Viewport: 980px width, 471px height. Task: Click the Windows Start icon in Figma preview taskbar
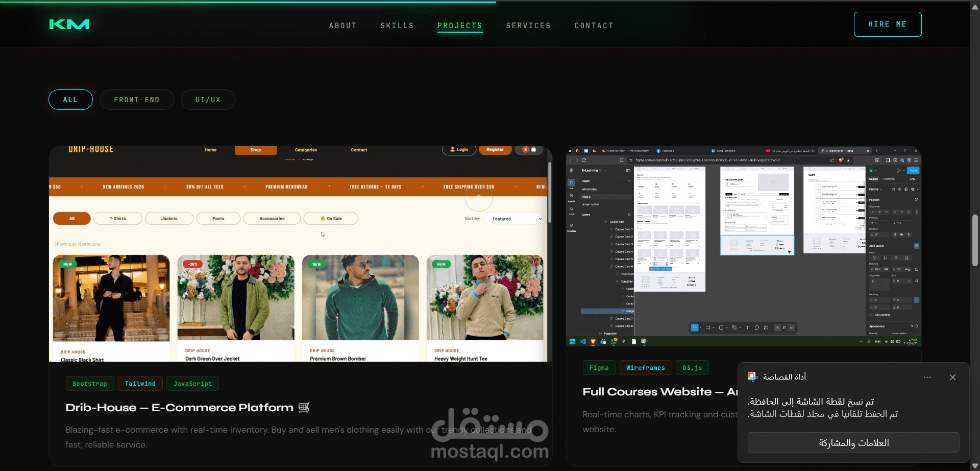(x=572, y=341)
